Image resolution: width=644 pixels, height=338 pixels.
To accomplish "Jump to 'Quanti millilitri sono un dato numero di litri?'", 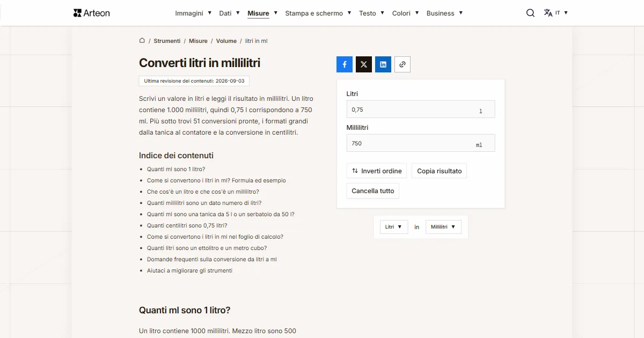I will pos(204,203).
